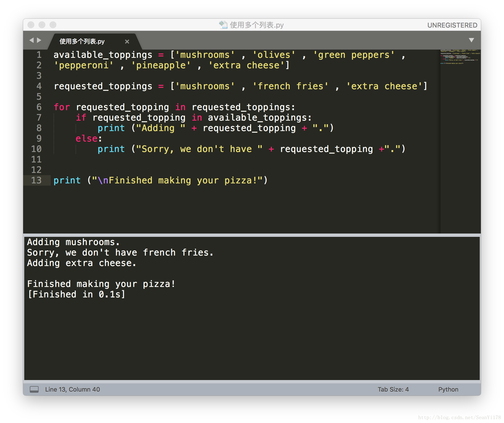Click "Sorry, we don't have french fries." output
This screenshot has height=423, width=504.
[x=120, y=253]
